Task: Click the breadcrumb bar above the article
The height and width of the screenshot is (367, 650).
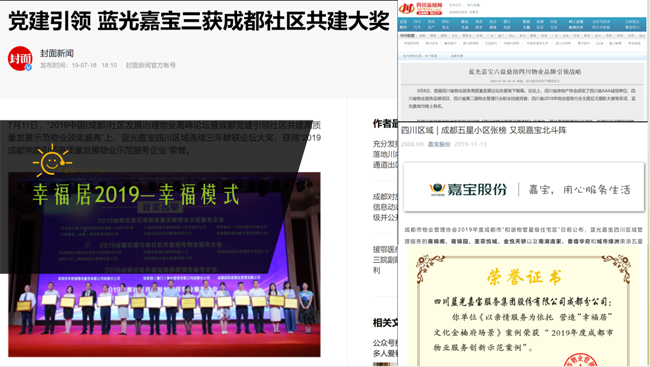Action: coord(522,56)
